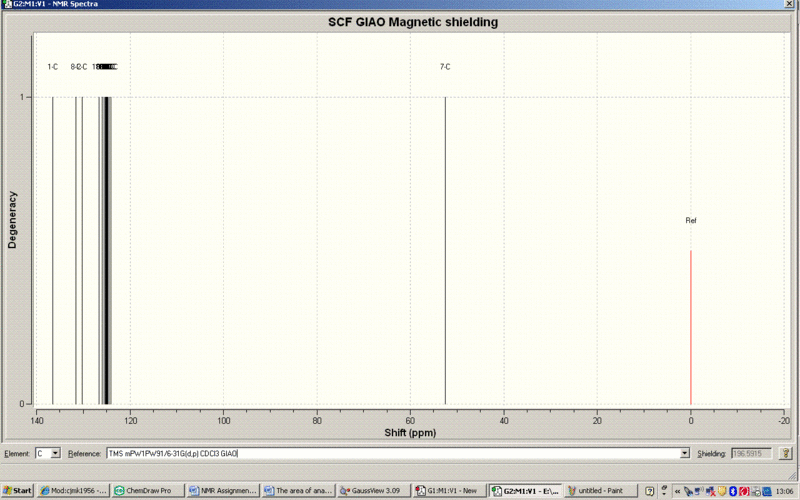Click the Degeneracy axis label
The image size is (800, 500).
coord(12,220)
